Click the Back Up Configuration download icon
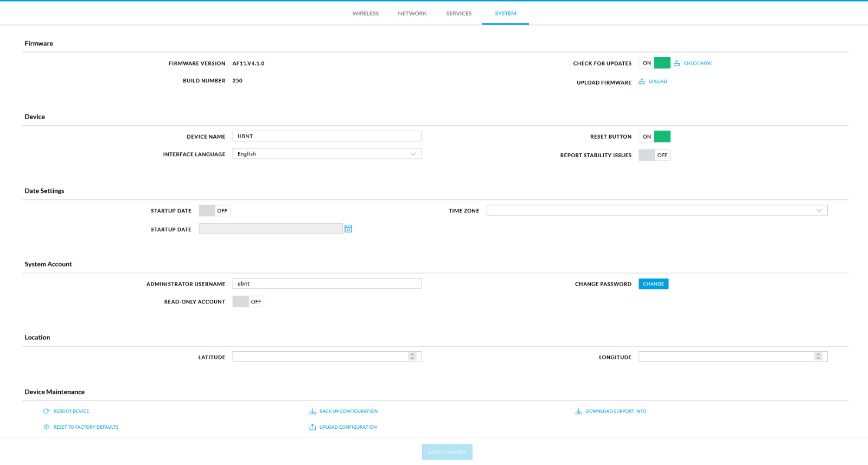The height and width of the screenshot is (465, 868). (x=312, y=411)
